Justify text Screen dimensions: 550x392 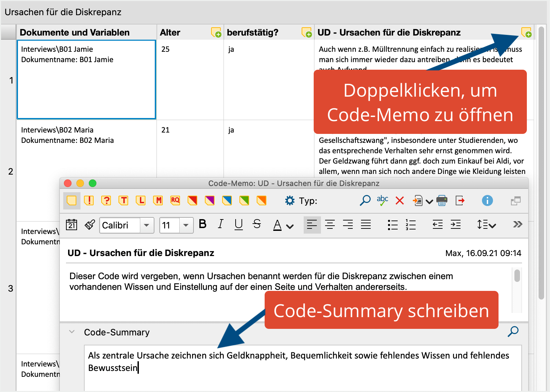[366, 225]
